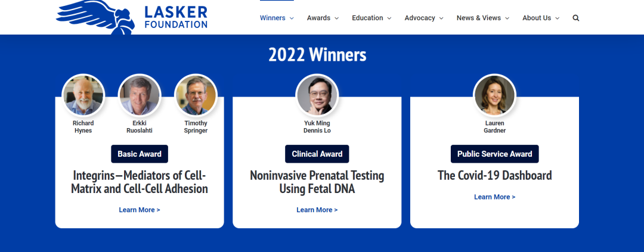Open Timothy Springer portrait photo

[196, 95]
